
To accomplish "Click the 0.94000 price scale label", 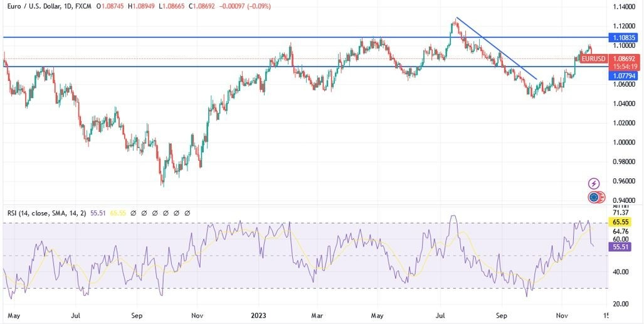I will [625, 200].
